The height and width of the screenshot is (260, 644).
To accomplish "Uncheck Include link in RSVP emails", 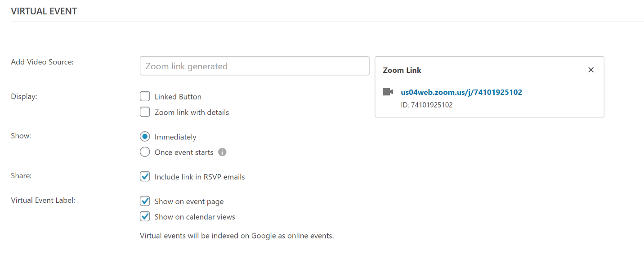I will pos(145,177).
